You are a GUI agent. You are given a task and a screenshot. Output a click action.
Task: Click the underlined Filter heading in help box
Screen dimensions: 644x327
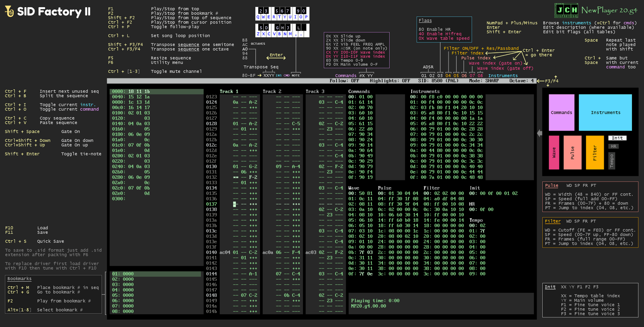(552, 221)
